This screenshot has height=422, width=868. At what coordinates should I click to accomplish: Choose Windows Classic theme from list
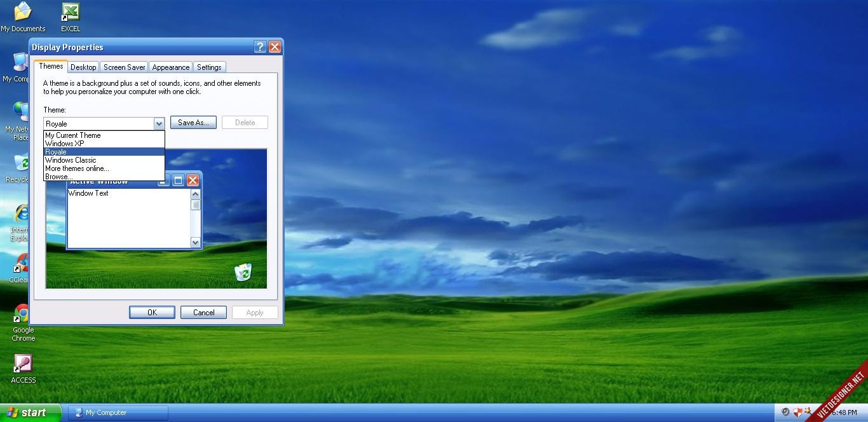click(104, 160)
